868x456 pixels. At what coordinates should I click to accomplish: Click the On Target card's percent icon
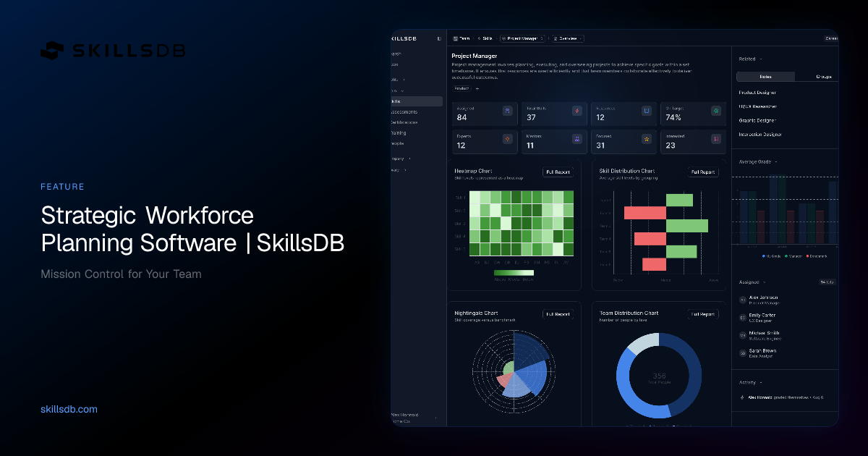(716, 111)
